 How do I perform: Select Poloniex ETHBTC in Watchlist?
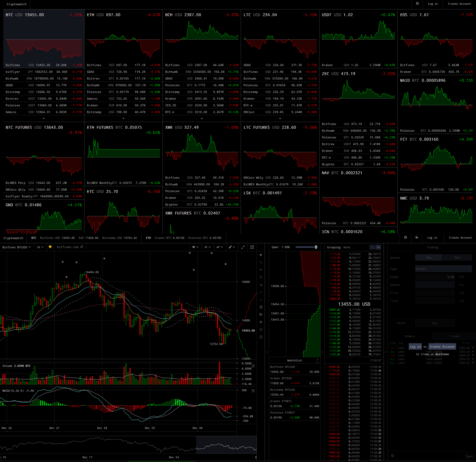click(x=295, y=415)
